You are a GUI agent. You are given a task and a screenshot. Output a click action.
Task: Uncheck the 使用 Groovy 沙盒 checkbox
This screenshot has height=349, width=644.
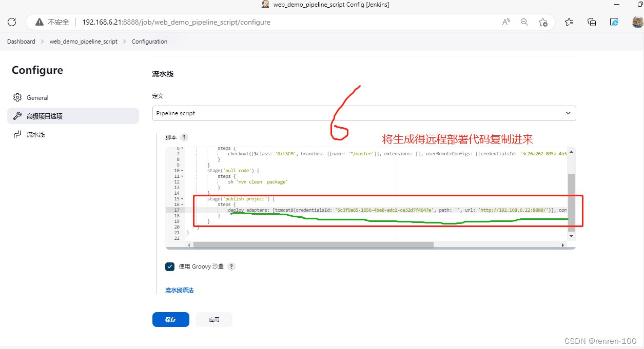(170, 266)
